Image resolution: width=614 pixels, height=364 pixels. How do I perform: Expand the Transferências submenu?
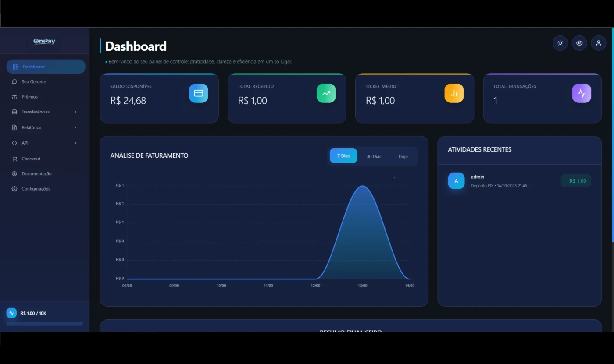pyautogui.click(x=75, y=112)
